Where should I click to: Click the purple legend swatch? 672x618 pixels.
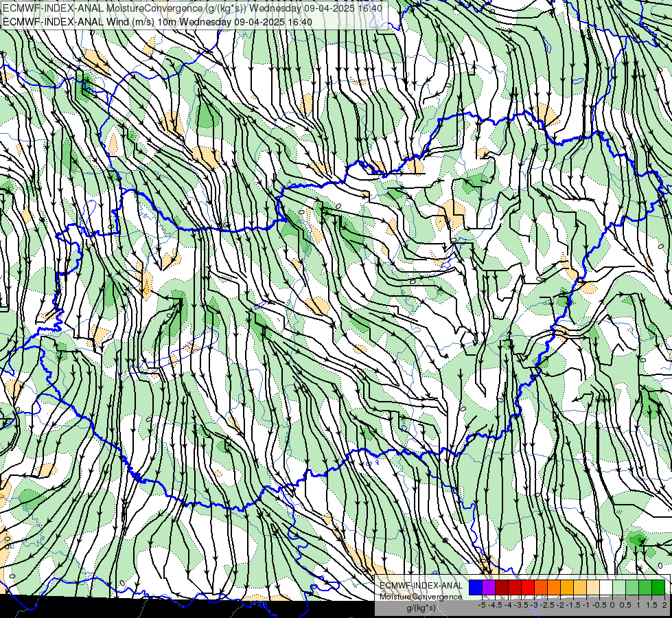pyautogui.click(x=489, y=587)
